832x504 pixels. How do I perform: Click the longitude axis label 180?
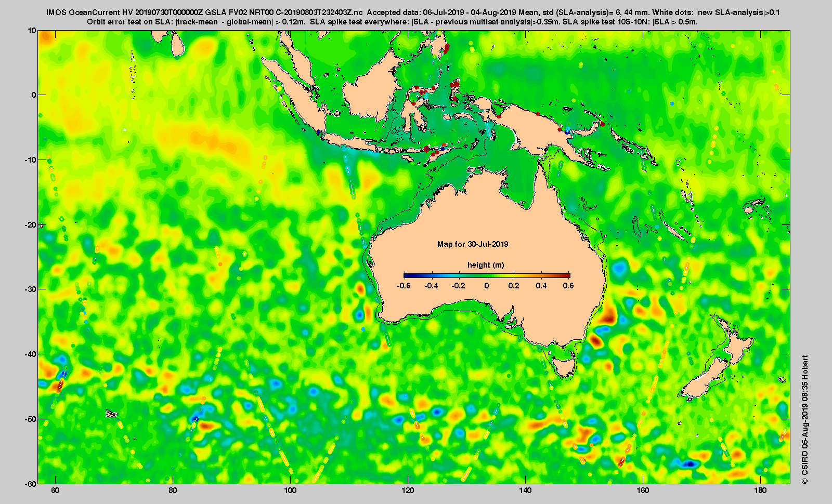click(760, 490)
